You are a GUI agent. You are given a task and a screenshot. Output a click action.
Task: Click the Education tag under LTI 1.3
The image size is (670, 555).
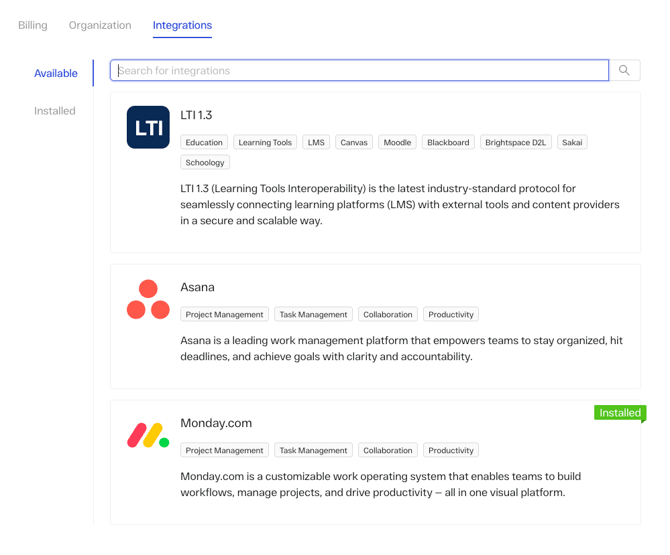tap(204, 143)
